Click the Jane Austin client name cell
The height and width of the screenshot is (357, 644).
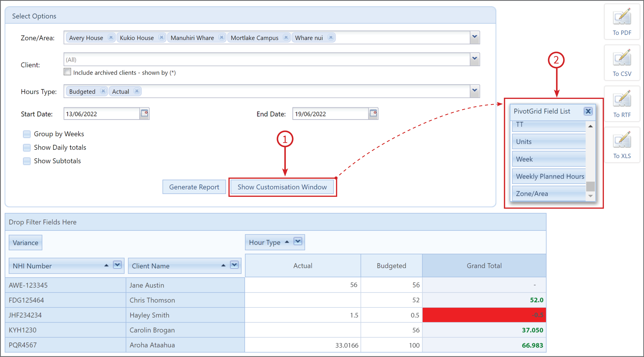[185, 285]
